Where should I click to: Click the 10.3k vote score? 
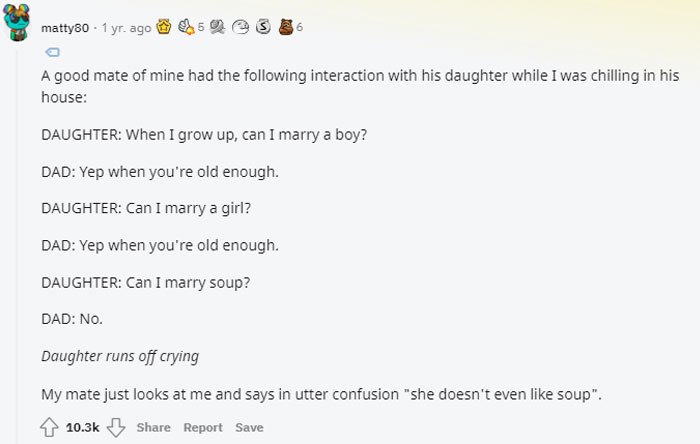click(x=84, y=427)
